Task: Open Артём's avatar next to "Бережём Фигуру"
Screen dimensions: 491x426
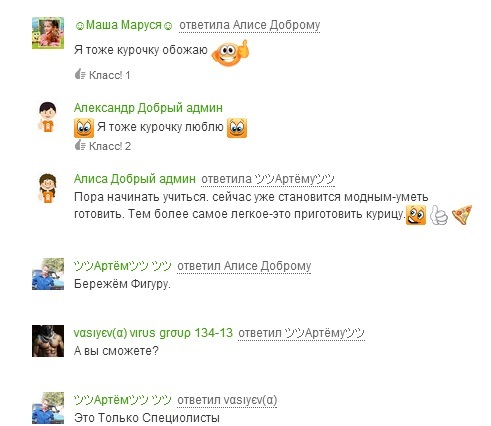Action: (48, 274)
